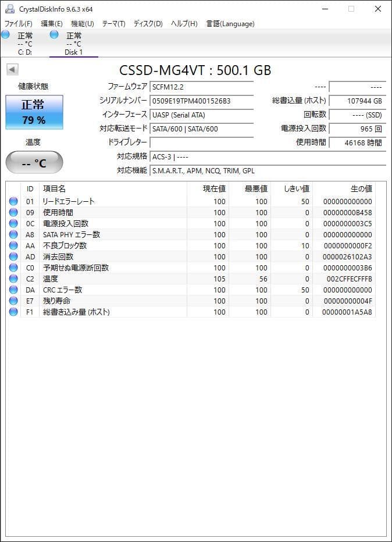Image resolution: width=392 pixels, height=542 pixels.
Task: Click the row name リードエラーレート
Action: click(69, 201)
